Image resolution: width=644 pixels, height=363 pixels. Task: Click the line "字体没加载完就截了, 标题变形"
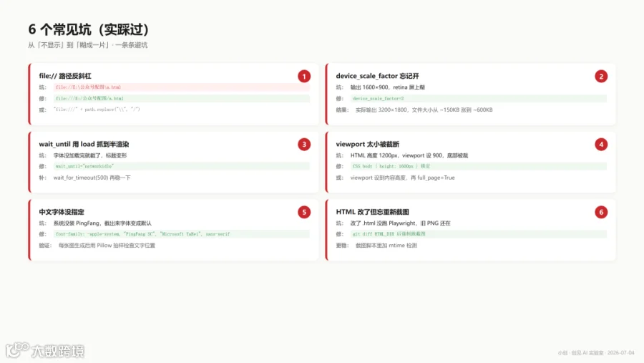click(90, 155)
